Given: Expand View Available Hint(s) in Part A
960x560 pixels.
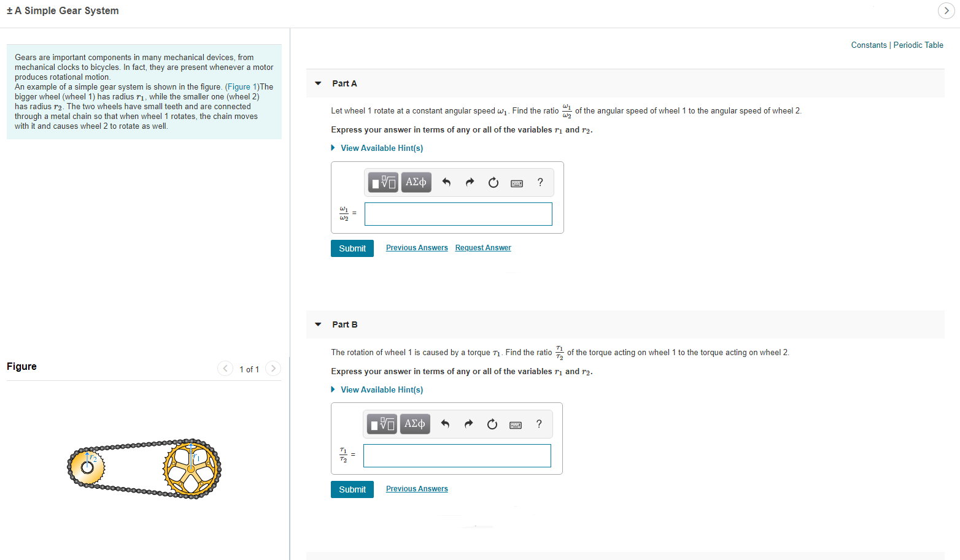Looking at the screenshot, I should pyautogui.click(x=377, y=148).
